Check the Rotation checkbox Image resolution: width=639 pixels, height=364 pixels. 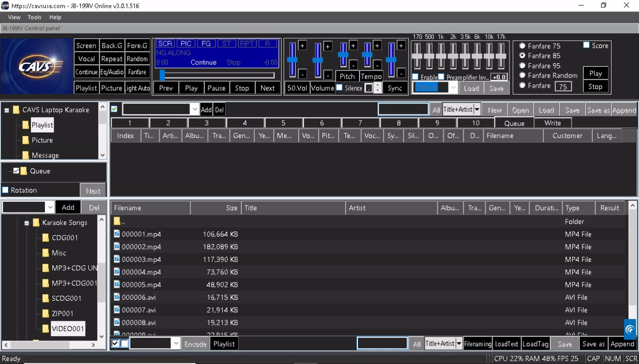point(5,190)
